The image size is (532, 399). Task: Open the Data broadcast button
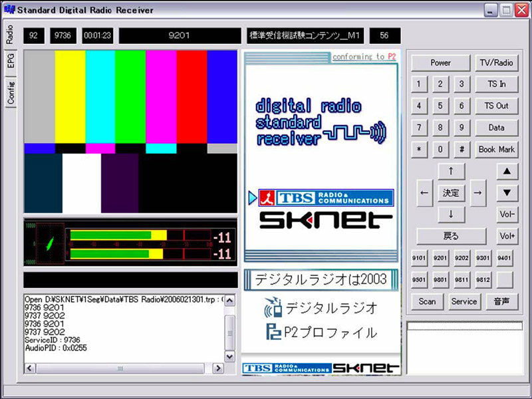click(x=496, y=128)
